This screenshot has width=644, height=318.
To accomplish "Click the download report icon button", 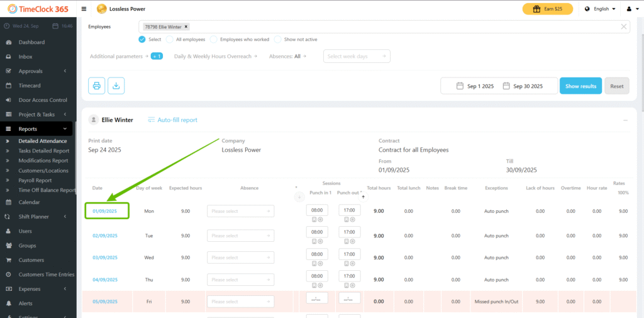I will tap(116, 86).
